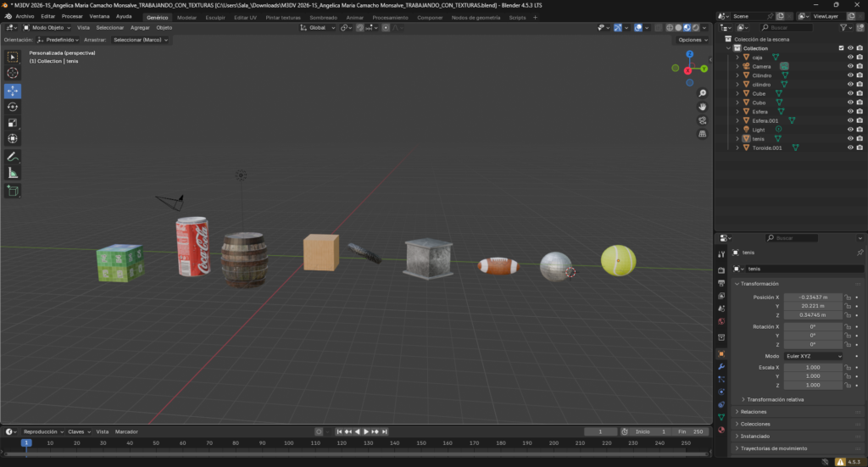Select the Rotate tool in left toolbar

(13, 107)
